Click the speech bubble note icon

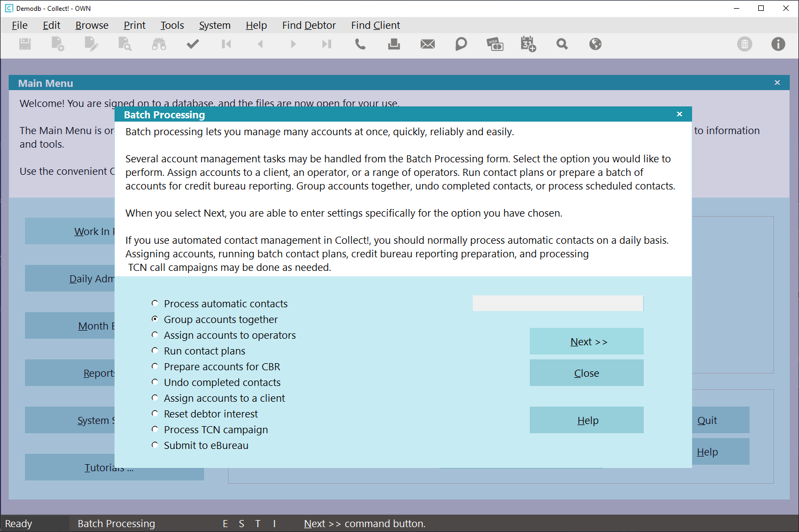point(461,44)
